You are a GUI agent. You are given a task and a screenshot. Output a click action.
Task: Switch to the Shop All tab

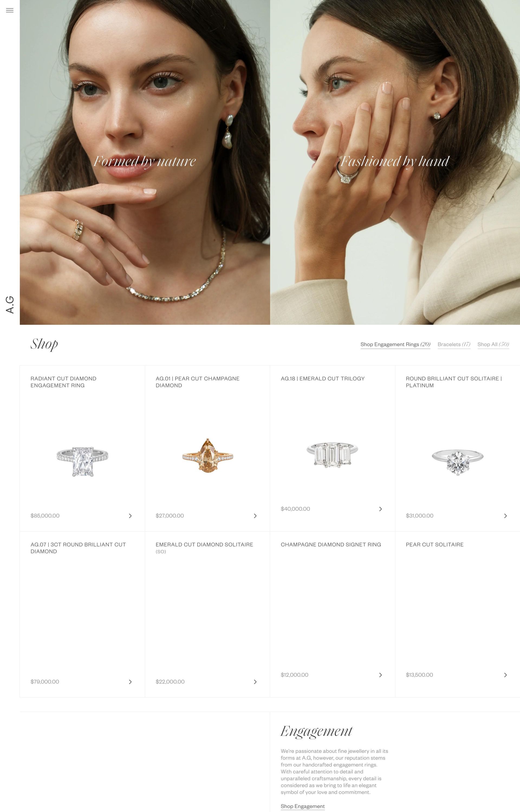click(x=493, y=345)
